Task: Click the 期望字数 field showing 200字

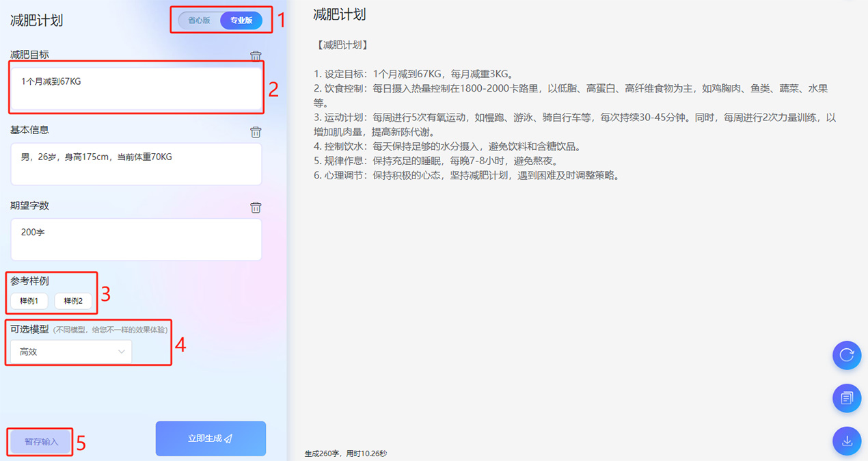Action: pyautogui.click(x=135, y=239)
